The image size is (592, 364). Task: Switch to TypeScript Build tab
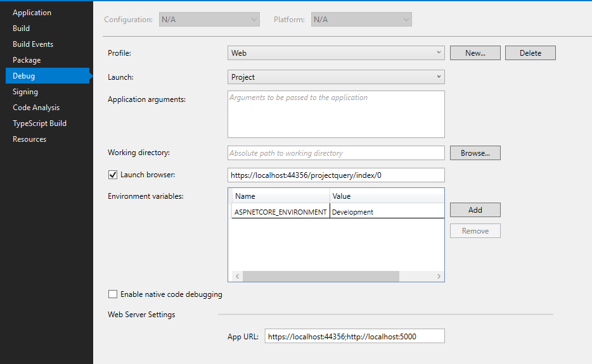coord(39,123)
